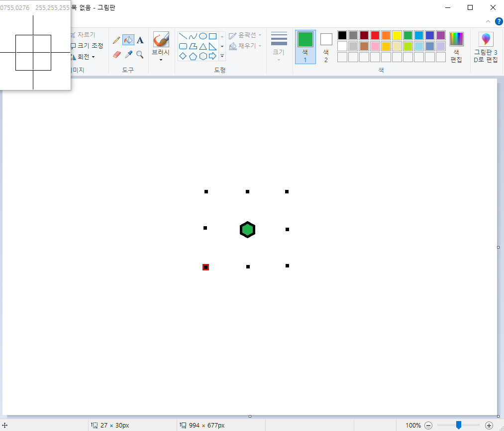
Task: Pick the Color picker eyedropper tool
Action: 128,54
